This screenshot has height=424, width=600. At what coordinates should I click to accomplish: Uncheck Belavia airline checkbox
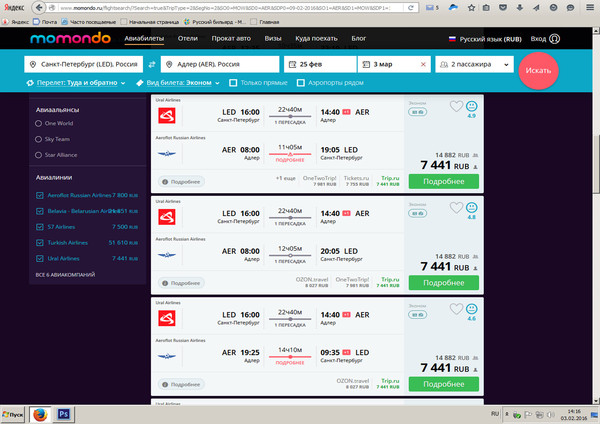tap(39, 211)
